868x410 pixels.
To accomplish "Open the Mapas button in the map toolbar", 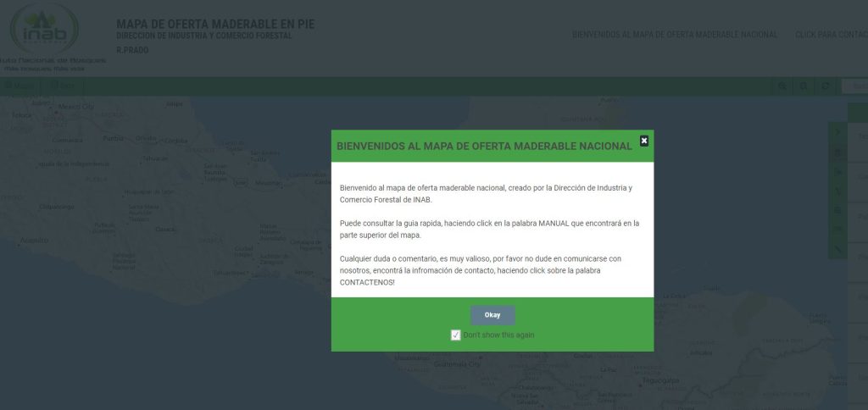I will 19,86.
